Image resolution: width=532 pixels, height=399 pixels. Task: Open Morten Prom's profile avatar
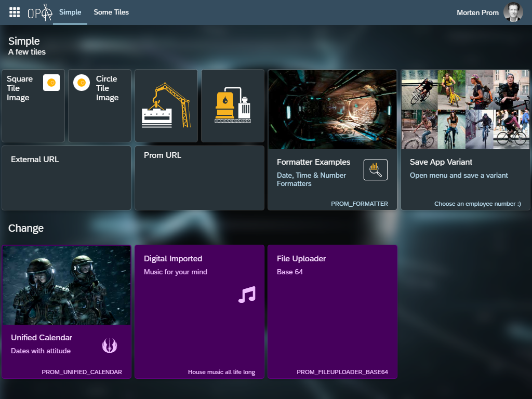[513, 12]
